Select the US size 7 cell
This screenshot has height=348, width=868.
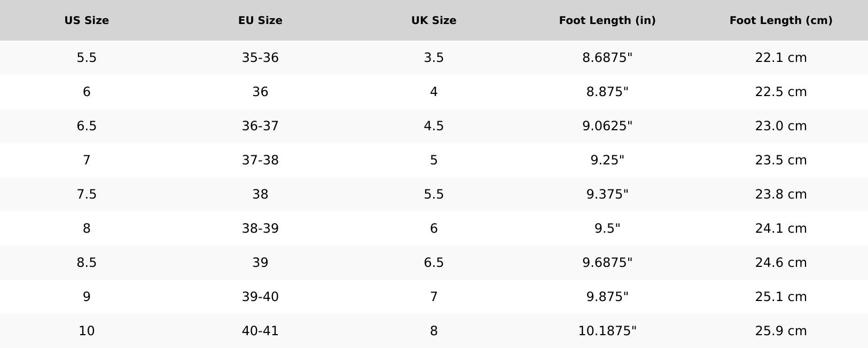click(87, 160)
